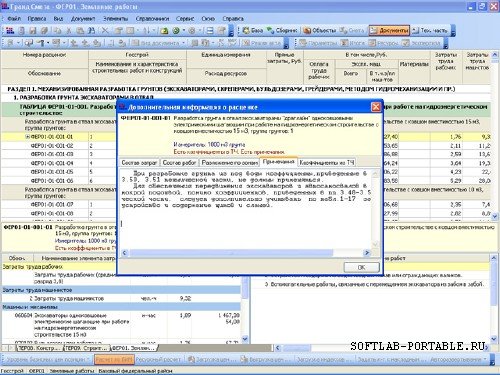
Task: Open the Вид menu
Action: click(x=58, y=19)
